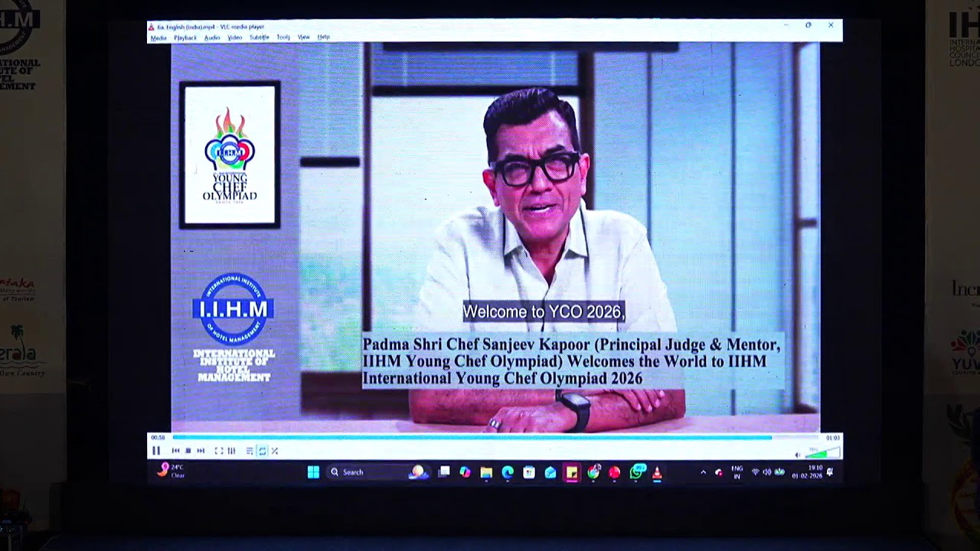Click the I.I.H.M circular logo in video
The width and height of the screenshot is (980, 551).
232,308
